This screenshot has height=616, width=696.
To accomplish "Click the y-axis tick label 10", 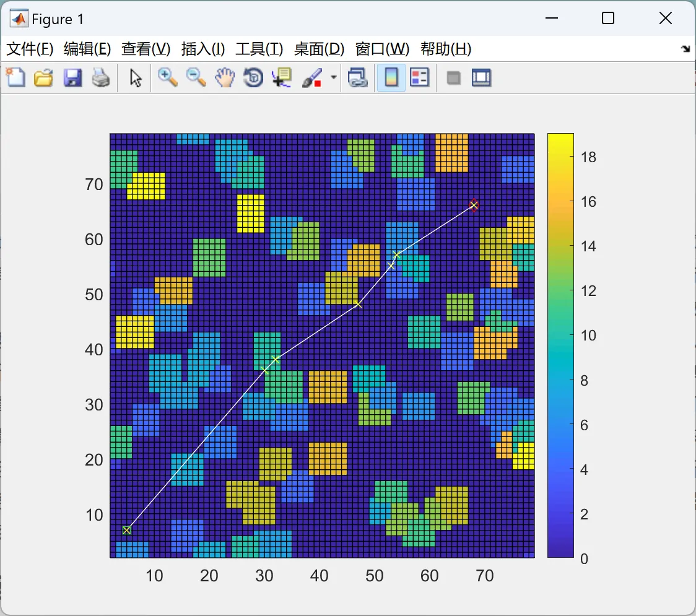I will 94,515.
